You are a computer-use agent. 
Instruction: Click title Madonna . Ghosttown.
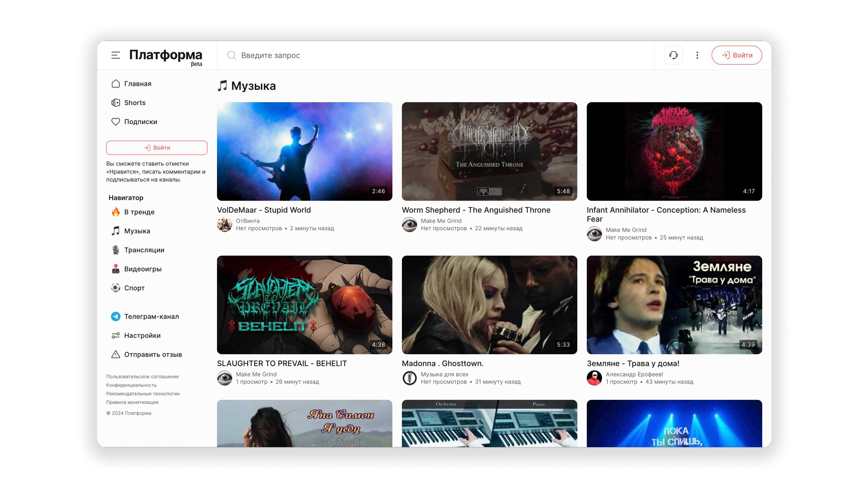coord(443,363)
